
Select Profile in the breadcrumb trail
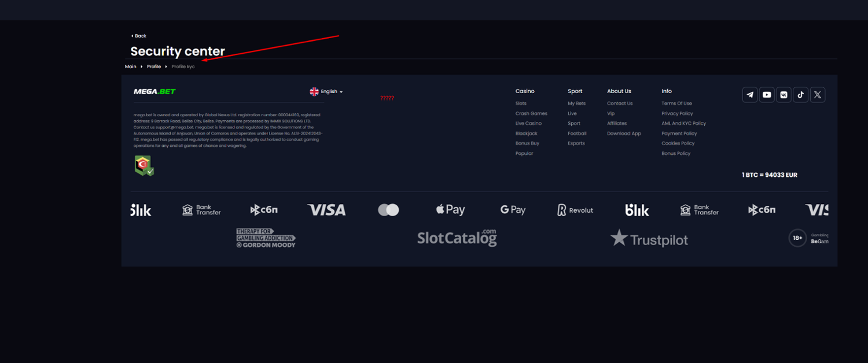[153, 66]
